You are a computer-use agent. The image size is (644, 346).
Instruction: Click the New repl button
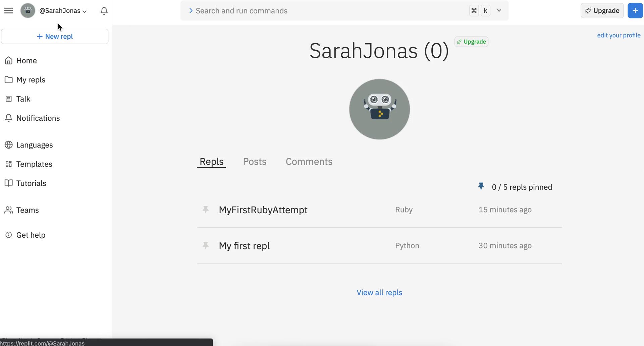[x=55, y=37]
